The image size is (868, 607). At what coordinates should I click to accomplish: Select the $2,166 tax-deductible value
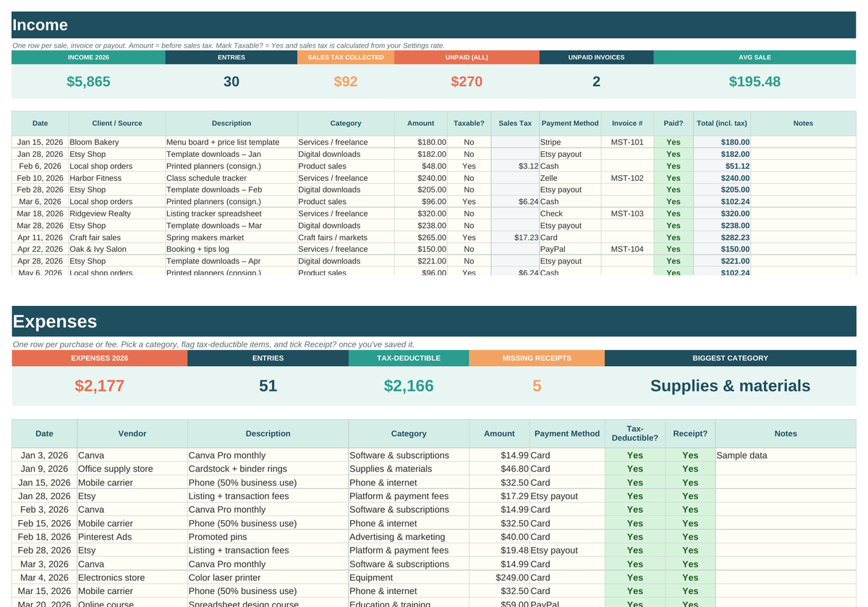409,386
